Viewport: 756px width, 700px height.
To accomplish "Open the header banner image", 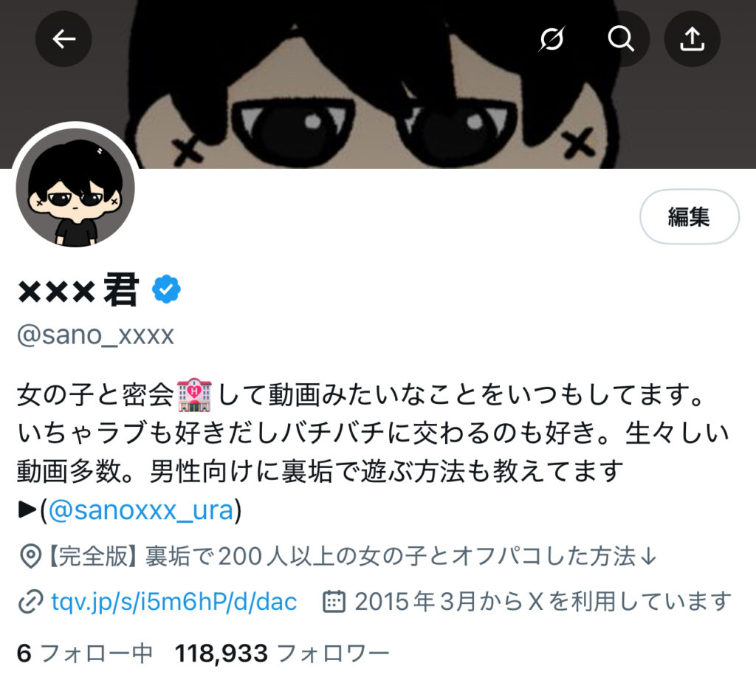I will (x=378, y=84).
